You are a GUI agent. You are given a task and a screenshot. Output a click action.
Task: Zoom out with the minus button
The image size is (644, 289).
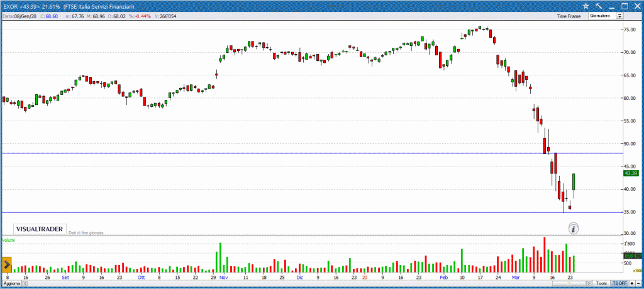(x=638, y=284)
